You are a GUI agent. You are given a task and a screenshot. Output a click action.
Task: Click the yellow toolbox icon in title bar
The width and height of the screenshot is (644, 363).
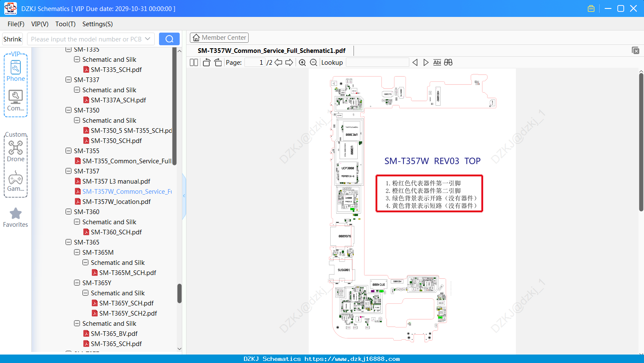click(591, 8)
